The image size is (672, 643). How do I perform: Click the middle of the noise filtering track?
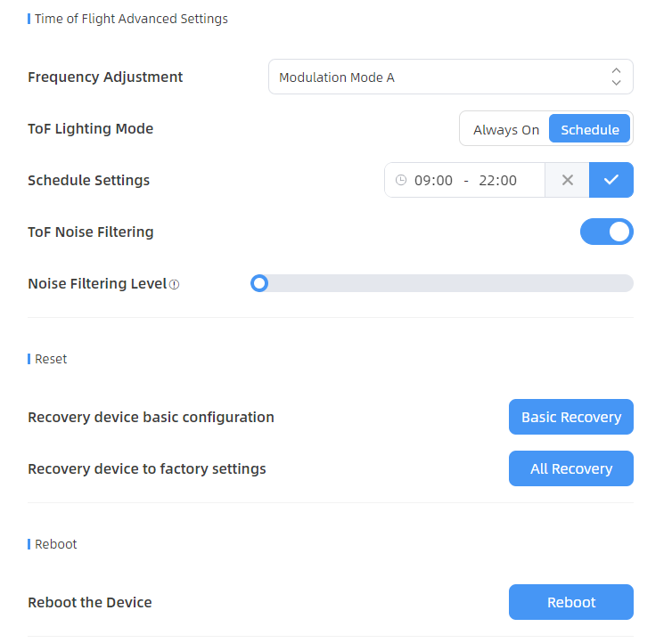[x=446, y=283]
